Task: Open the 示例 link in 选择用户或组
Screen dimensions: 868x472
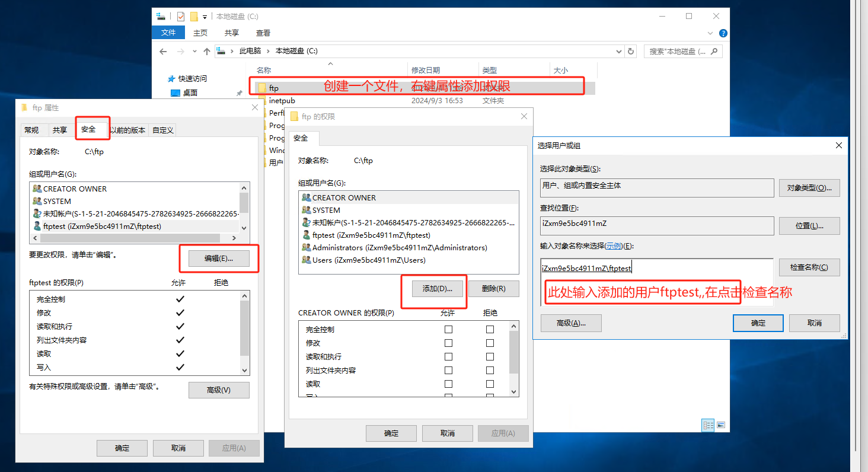Action: point(612,246)
